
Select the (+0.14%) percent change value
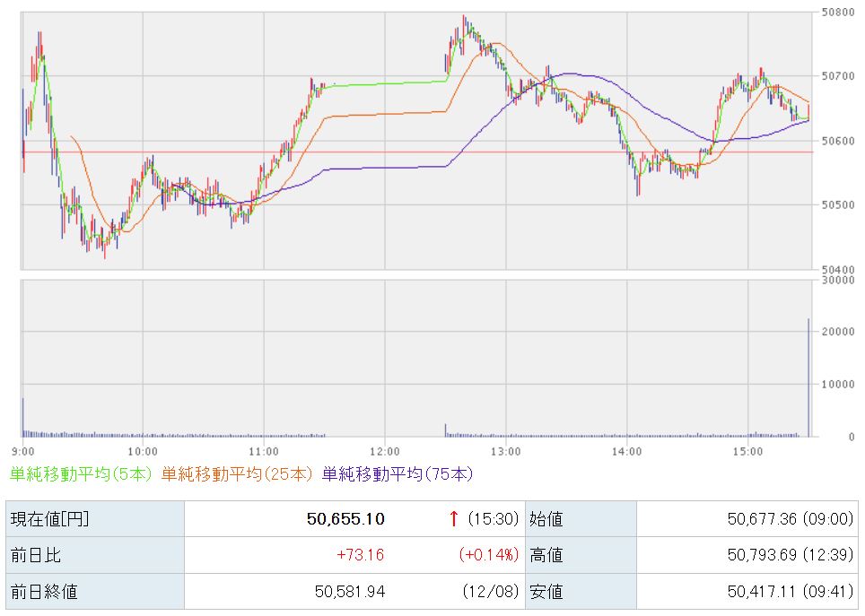coord(489,555)
